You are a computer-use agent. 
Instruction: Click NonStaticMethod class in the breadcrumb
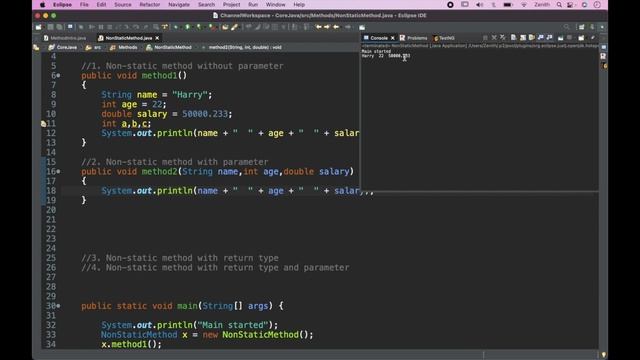click(173, 47)
